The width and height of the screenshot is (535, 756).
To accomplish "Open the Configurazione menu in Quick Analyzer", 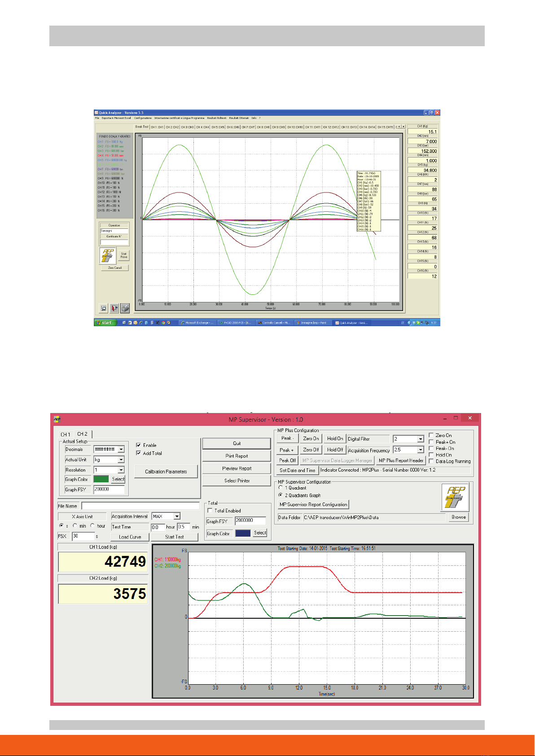I will point(143,118).
